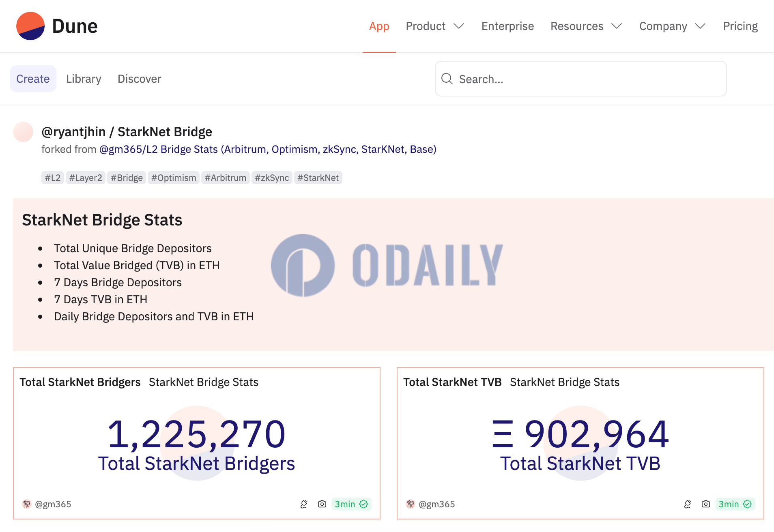Click the StarkNet Bridge Stats heading
The image size is (774, 532).
102,220
